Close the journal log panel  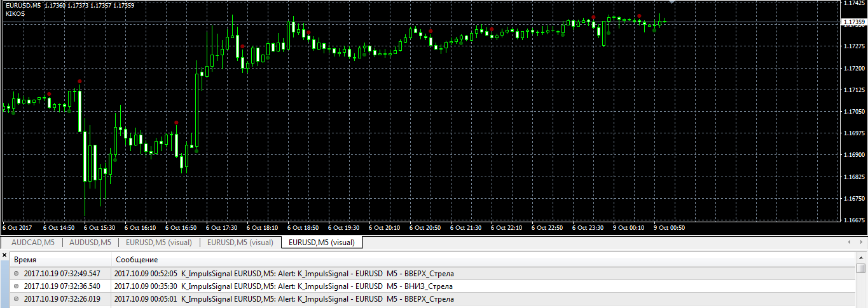(x=4, y=255)
